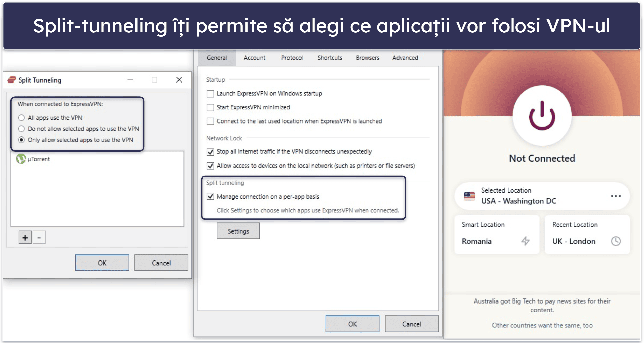
Task: Click OK in the Split Tunneling dialog
Action: pos(102,263)
